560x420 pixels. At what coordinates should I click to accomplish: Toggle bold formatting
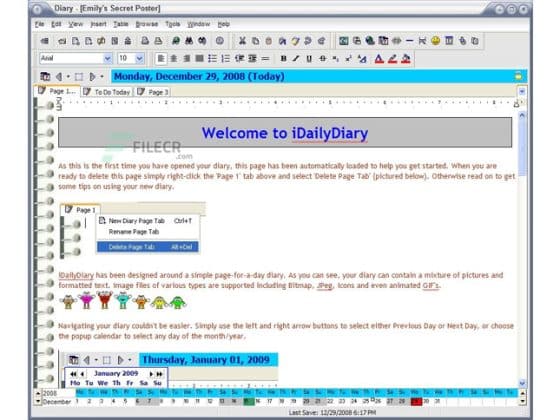[x=284, y=59]
